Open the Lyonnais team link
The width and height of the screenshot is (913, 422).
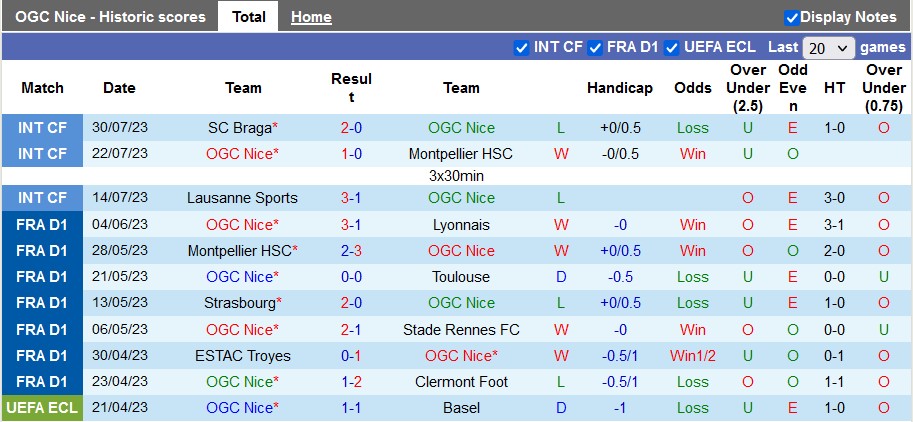tap(461, 225)
